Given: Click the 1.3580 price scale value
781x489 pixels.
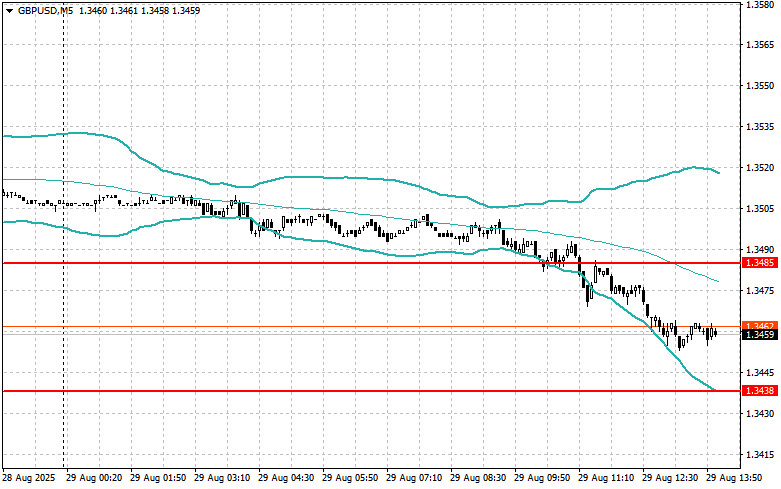Looking at the screenshot, I should point(760,4).
